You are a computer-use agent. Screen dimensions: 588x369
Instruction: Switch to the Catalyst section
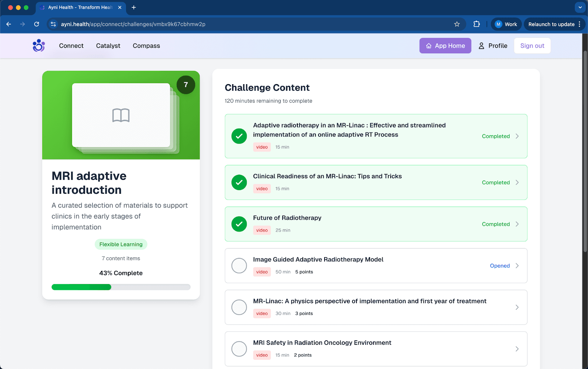point(108,46)
